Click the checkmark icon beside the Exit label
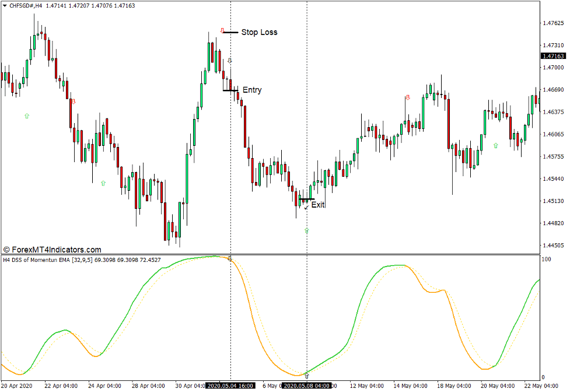The image size is (570, 392). point(305,207)
